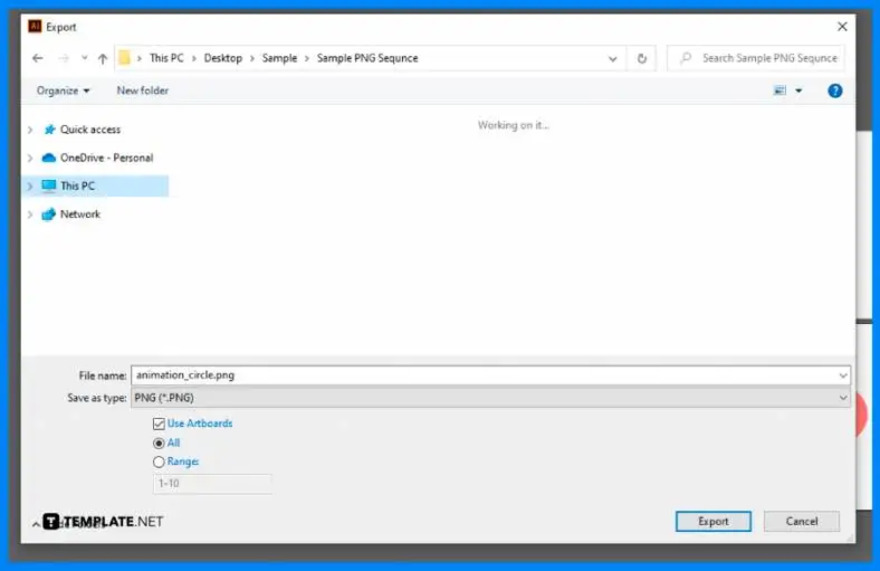
Task: Click the OneDrive cloud icon
Action: pos(49,158)
